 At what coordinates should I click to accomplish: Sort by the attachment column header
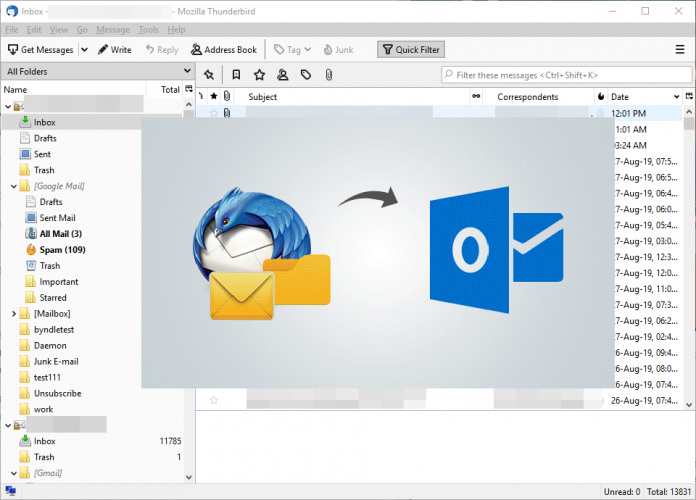click(227, 96)
